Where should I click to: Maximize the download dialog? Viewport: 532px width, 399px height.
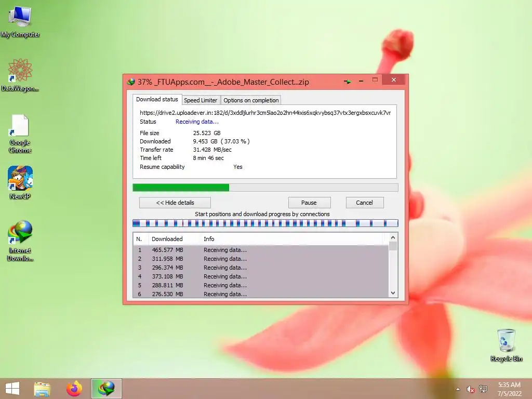point(375,80)
